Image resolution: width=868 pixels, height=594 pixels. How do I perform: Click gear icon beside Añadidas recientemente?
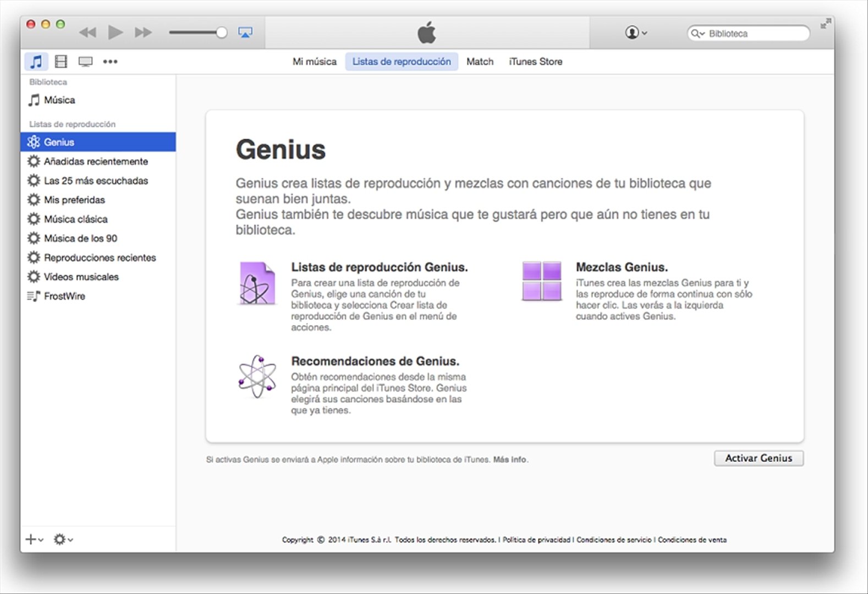coord(34,161)
